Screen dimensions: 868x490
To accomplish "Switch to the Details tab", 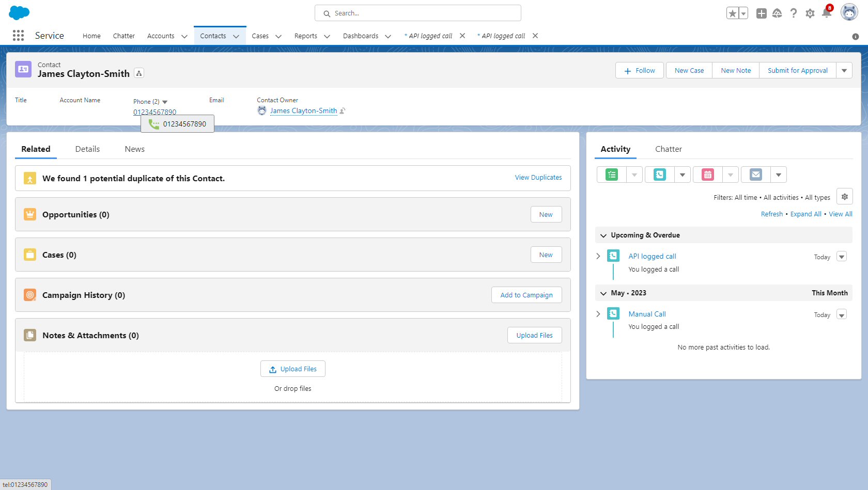I will (87, 149).
